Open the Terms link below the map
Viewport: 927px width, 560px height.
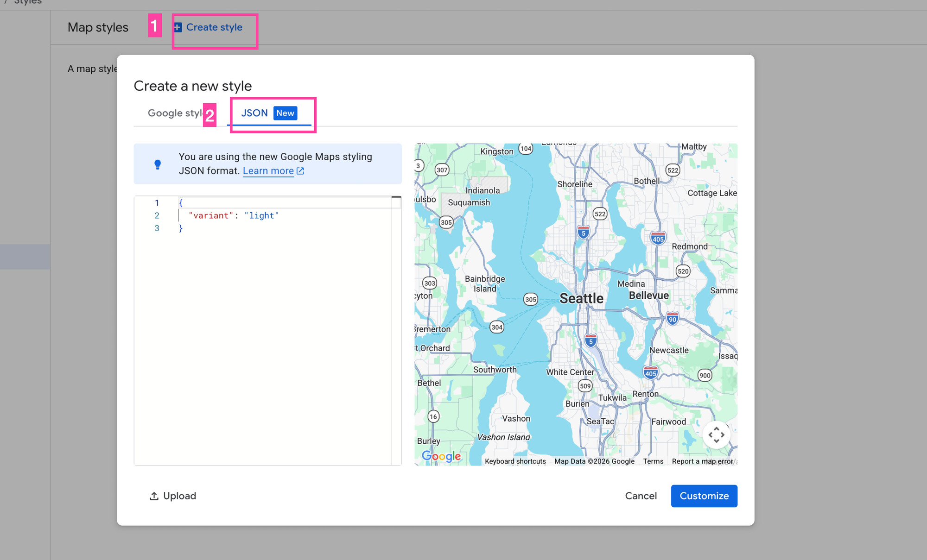pyautogui.click(x=653, y=461)
